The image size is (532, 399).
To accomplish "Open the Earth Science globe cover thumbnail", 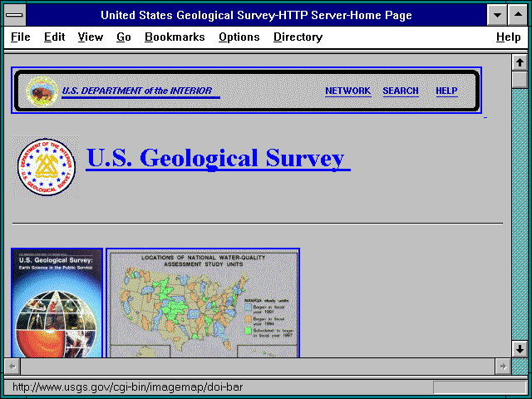I will tap(57, 303).
